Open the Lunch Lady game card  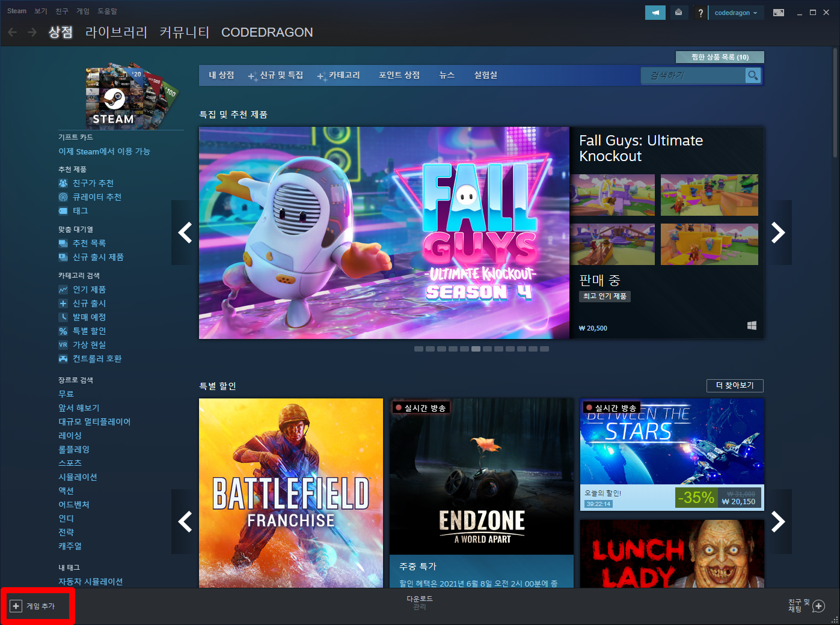point(672,553)
